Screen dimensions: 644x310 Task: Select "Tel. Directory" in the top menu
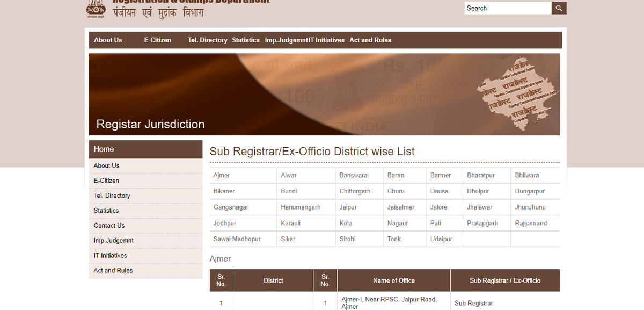tap(207, 40)
